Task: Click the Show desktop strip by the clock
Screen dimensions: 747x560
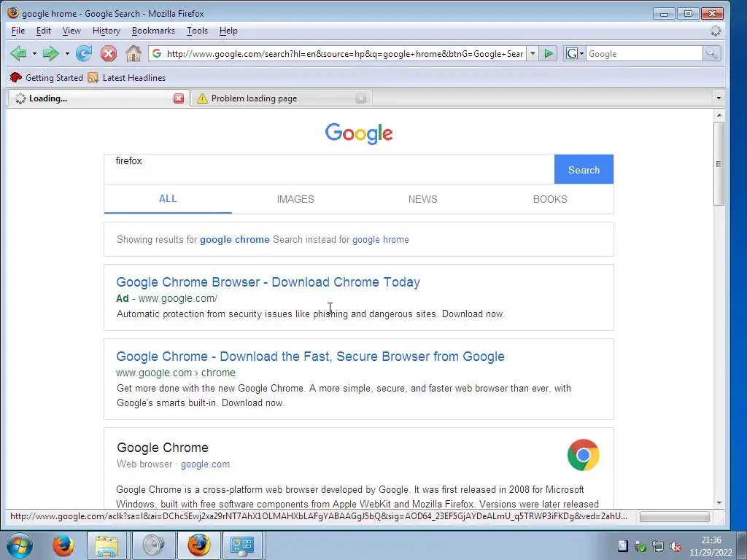Action: [x=741, y=545]
